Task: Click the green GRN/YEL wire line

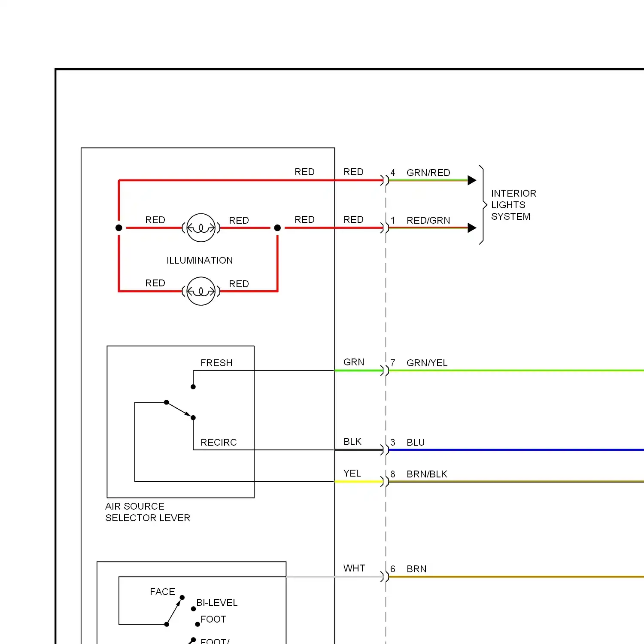Action: point(516,371)
